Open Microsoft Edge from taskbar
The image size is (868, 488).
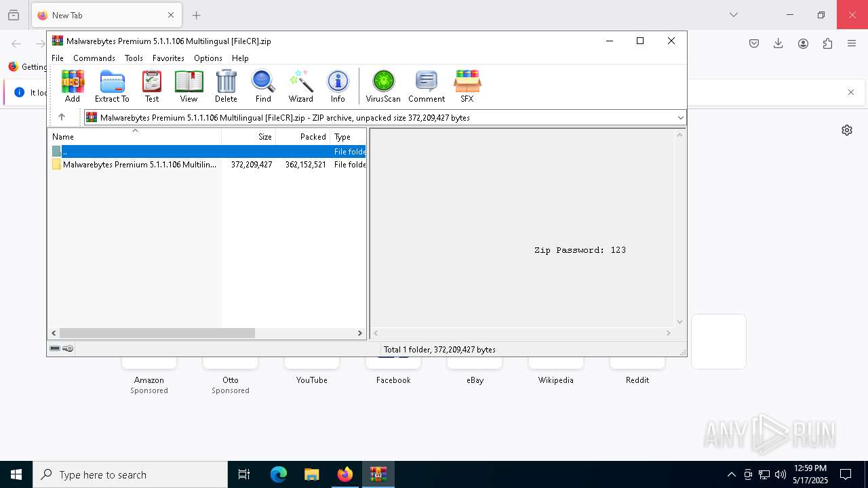click(279, 474)
